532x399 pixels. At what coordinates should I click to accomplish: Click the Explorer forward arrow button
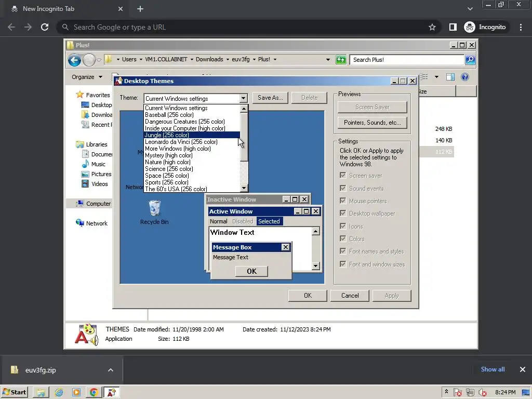tap(89, 60)
